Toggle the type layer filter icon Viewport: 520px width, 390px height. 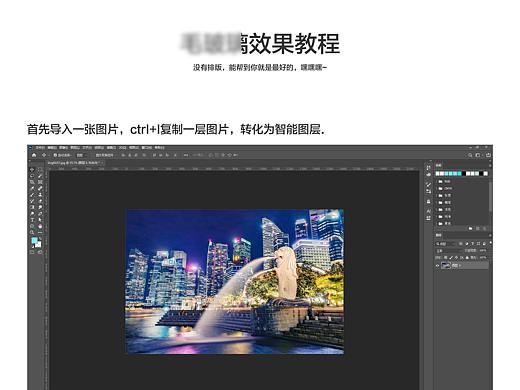(472, 244)
